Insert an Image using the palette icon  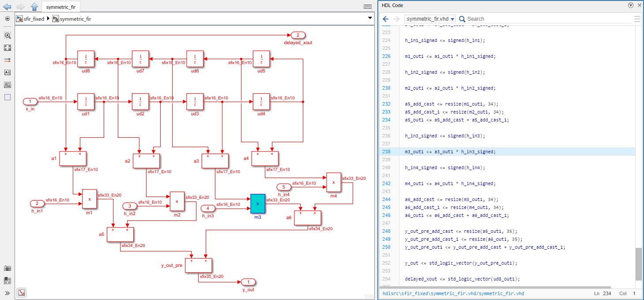click(8, 85)
